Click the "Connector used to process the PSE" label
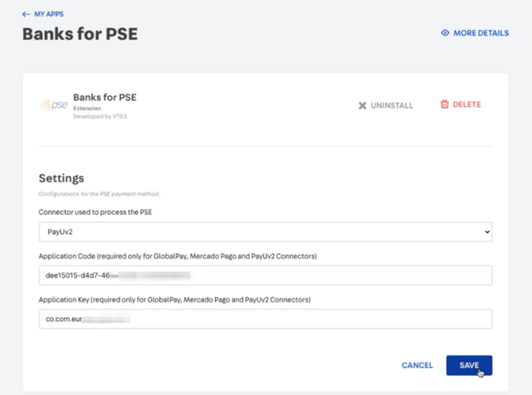 click(95, 212)
